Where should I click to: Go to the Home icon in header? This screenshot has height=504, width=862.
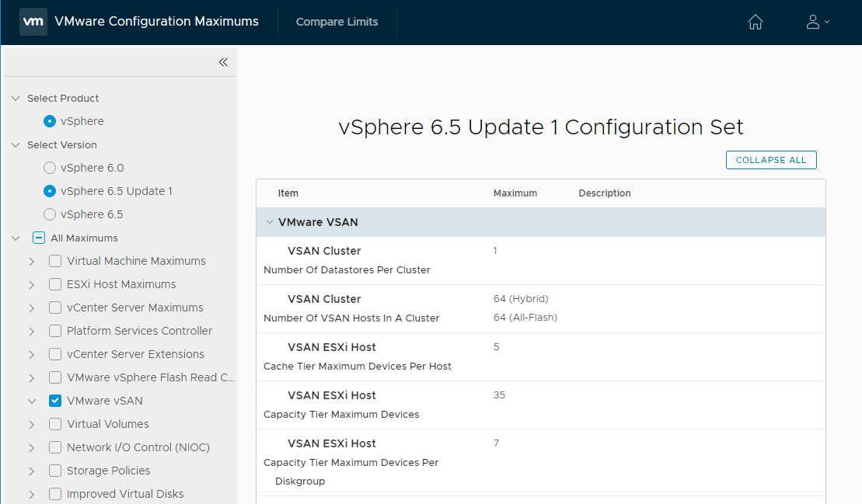tap(756, 22)
